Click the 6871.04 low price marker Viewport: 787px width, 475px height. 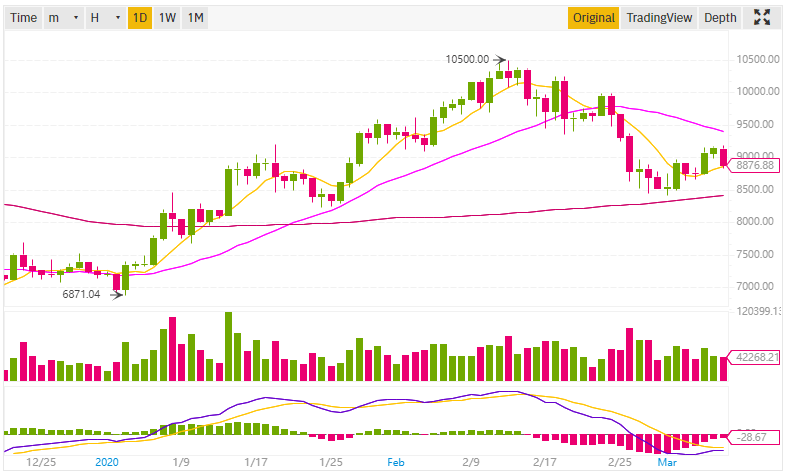point(83,294)
